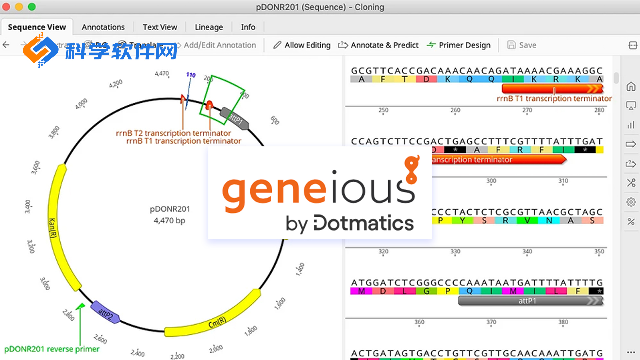Toggle Allow Editing
The width and height of the screenshot is (640, 360).
pos(302,45)
